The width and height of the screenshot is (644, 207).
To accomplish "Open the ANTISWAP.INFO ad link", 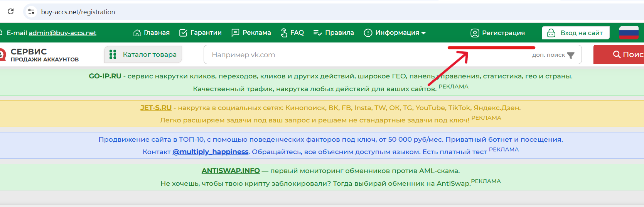I will [x=231, y=171].
